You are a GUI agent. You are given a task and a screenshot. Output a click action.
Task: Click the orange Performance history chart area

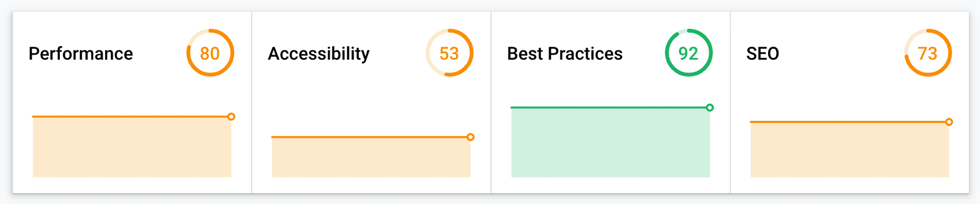[132, 147]
